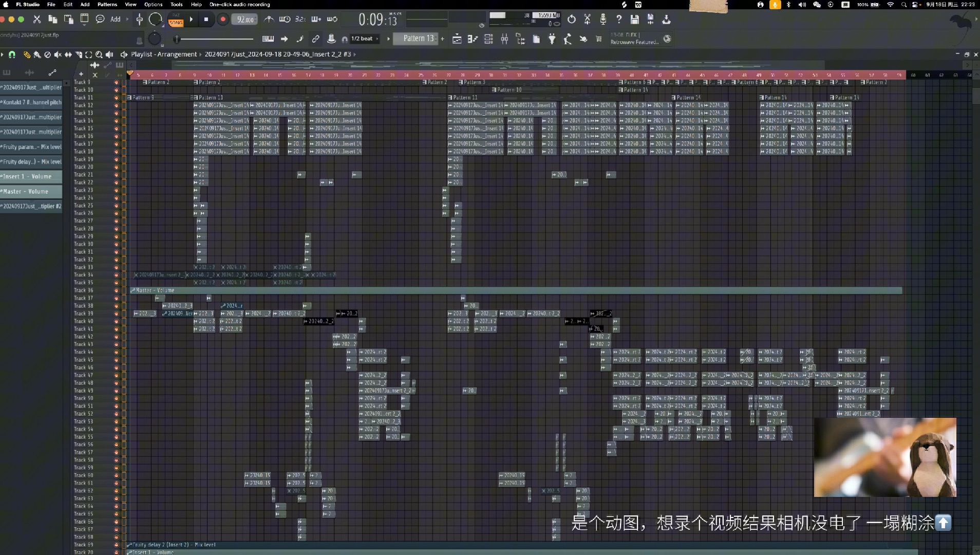Open the Browser tree view icon
The height and width of the screenshot is (555, 980).
pyautogui.click(x=520, y=39)
